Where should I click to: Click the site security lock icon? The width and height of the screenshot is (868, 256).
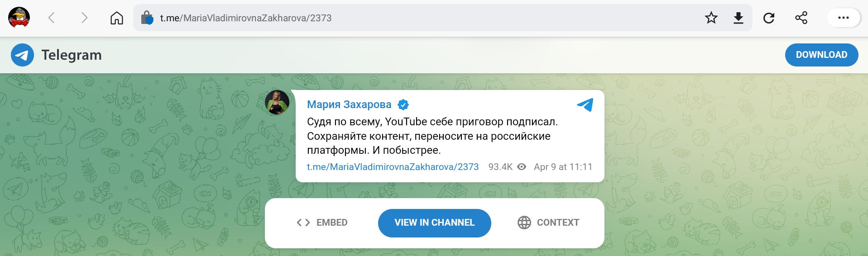pyautogui.click(x=147, y=18)
